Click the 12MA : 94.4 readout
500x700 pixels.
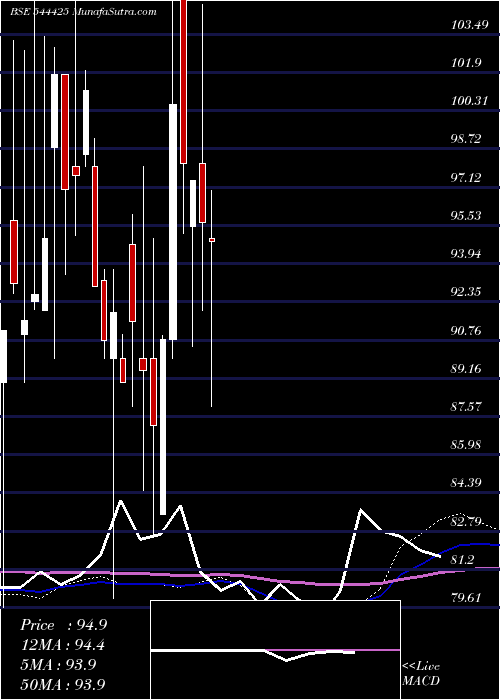pos(63,645)
